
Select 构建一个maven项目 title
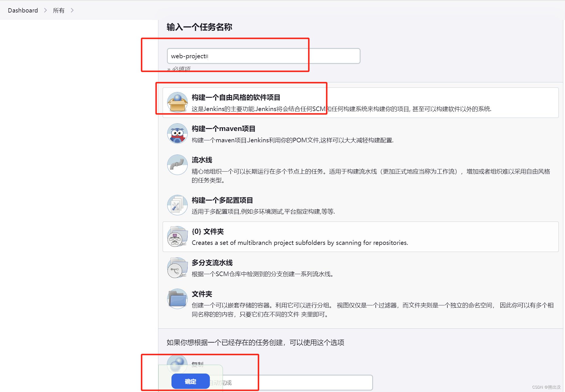point(223,129)
